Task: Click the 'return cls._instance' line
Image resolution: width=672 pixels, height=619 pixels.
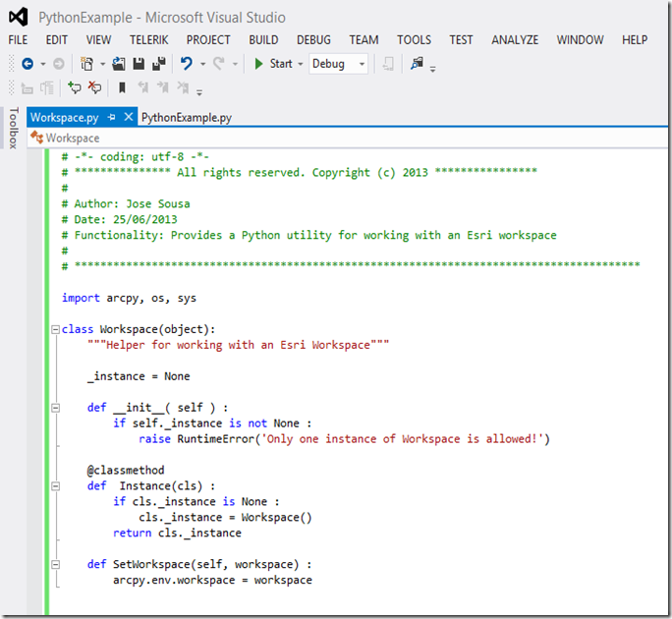Action: (177, 533)
